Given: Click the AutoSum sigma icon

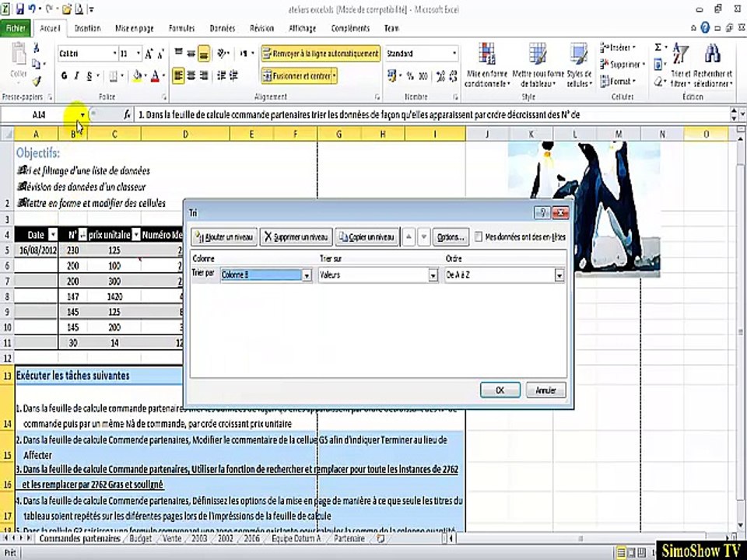Looking at the screenshot, I should 658,47.
